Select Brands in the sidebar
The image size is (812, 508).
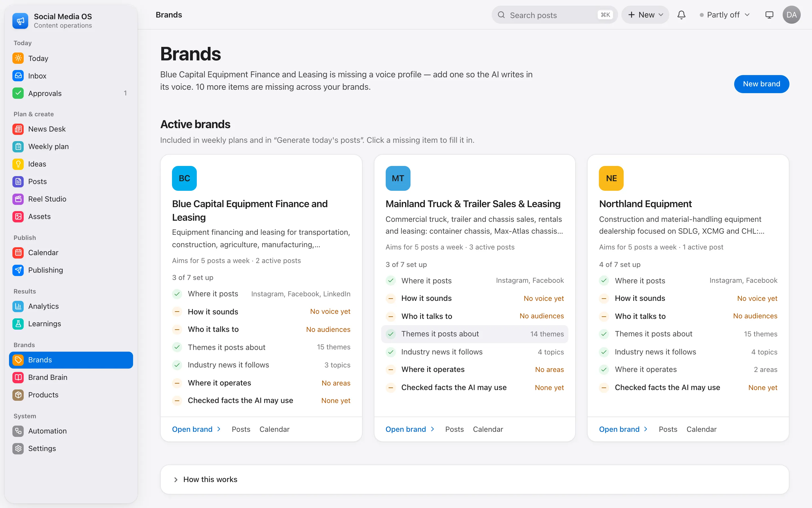point(71,360)
